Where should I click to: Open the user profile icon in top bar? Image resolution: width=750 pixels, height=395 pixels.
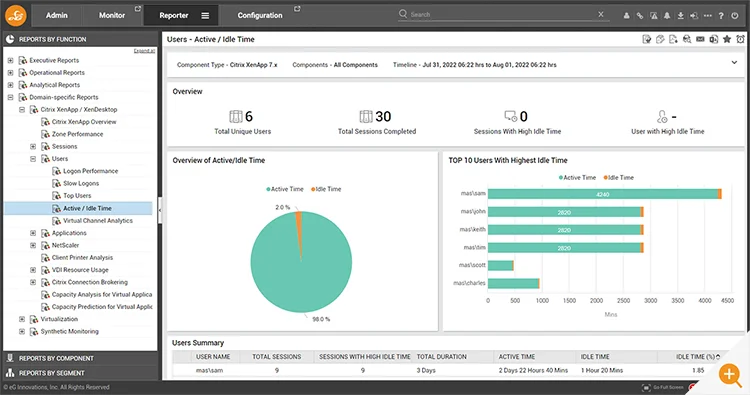(626, 15)
